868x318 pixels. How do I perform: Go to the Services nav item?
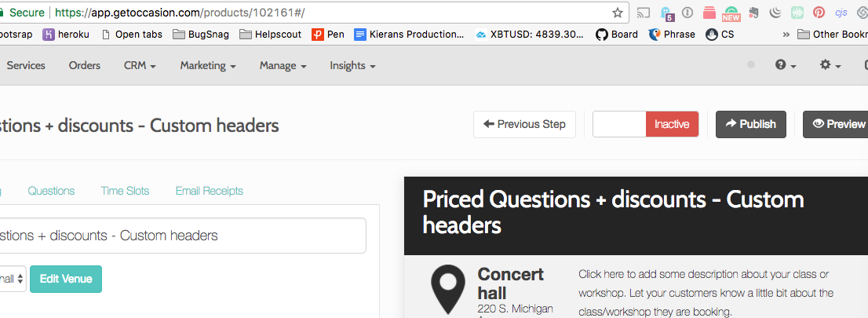25,65
